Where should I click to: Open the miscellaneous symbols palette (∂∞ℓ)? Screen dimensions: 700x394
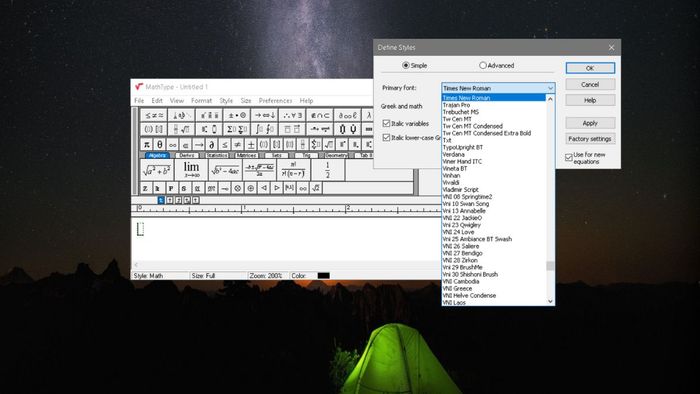tap(347, 115)
